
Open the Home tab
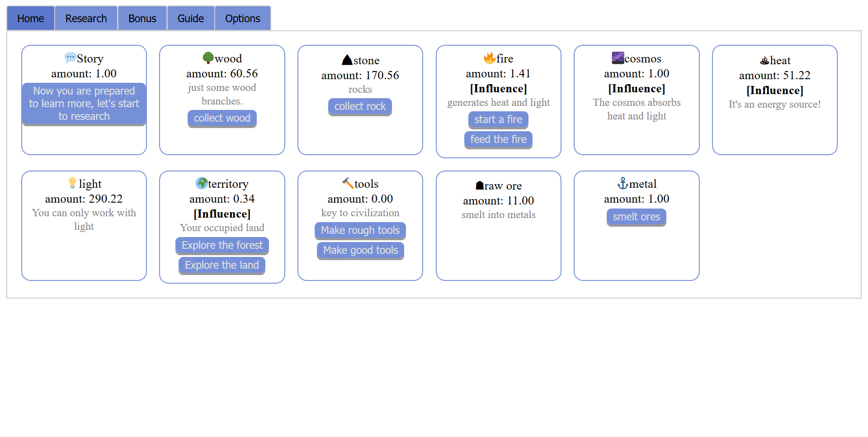coord(31,19)
